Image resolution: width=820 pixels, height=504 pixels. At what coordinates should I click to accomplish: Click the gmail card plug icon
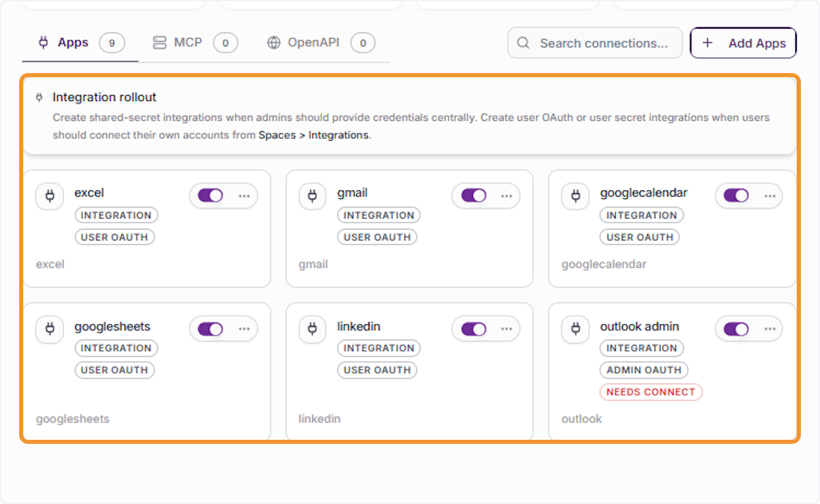(x=312, y=197)
